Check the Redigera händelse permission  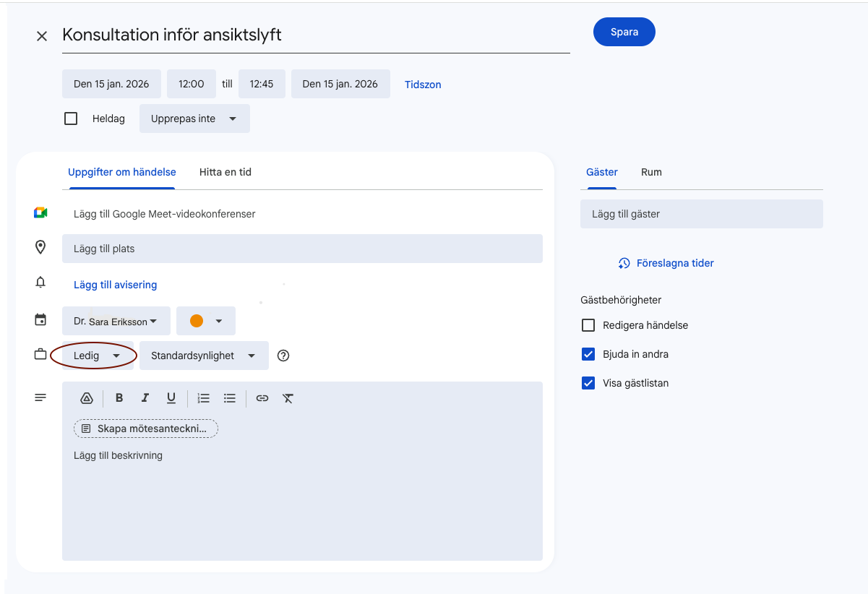[588, 325]
